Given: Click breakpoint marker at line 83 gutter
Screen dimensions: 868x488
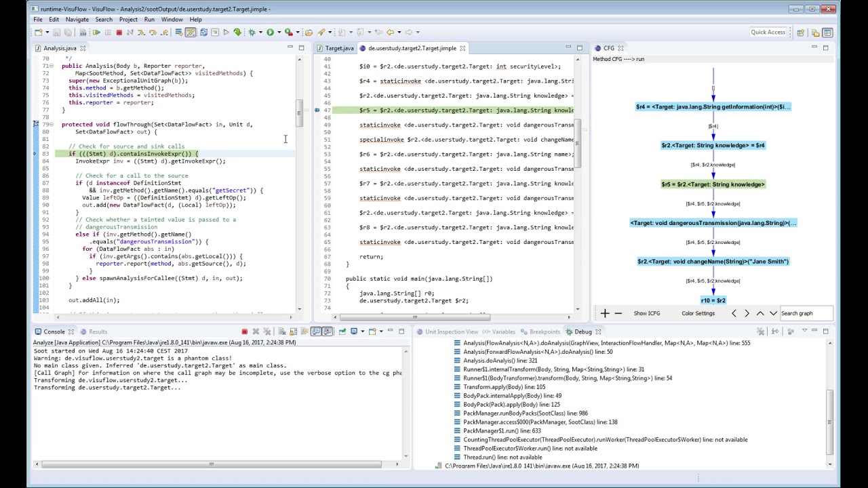Looking at the screenshot, I should [x=35, y=154].
